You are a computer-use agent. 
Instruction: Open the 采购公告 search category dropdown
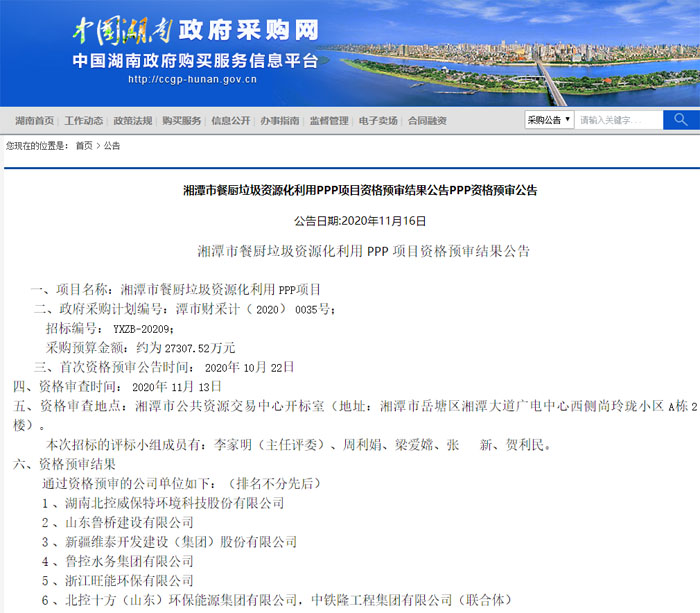[549, 120]
